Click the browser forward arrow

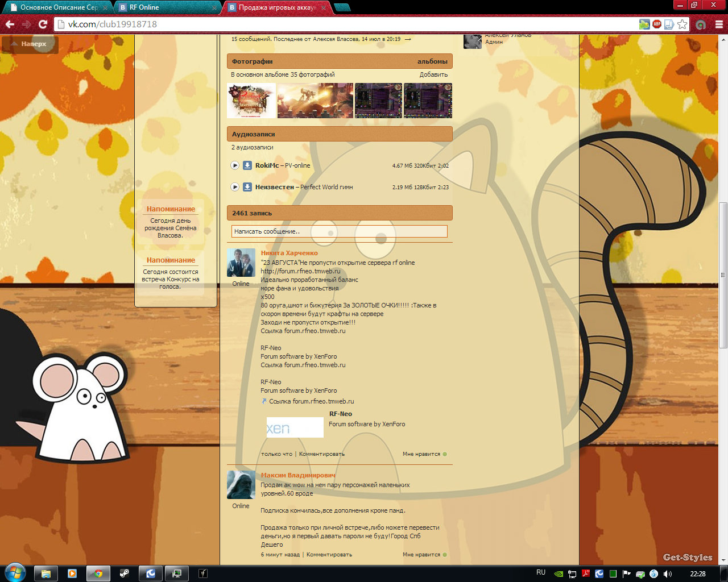tap(26, 24)
